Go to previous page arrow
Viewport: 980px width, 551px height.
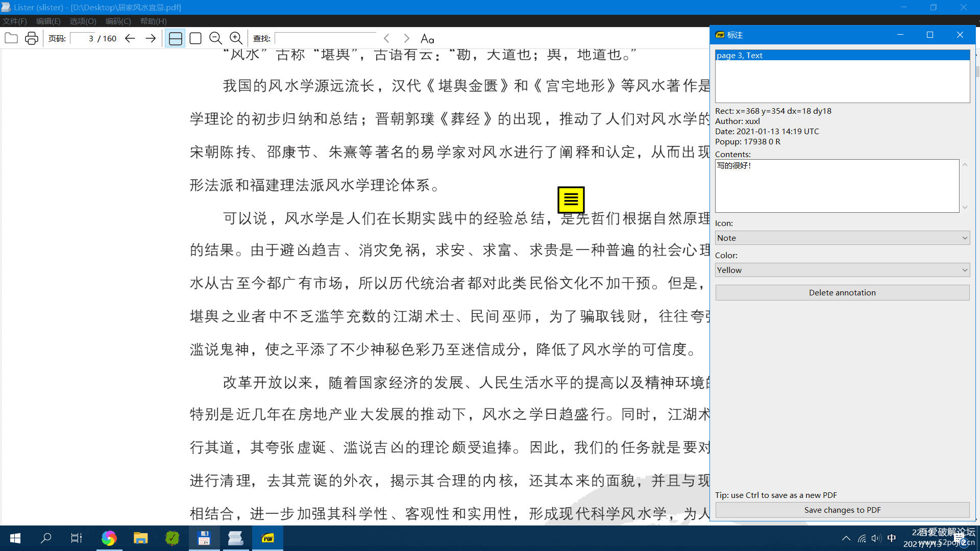130,38
